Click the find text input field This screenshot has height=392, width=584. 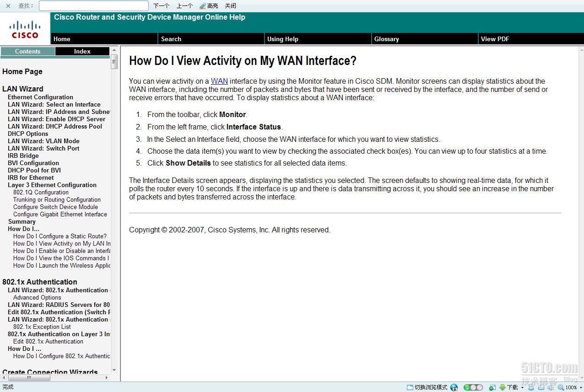(94, 6)
